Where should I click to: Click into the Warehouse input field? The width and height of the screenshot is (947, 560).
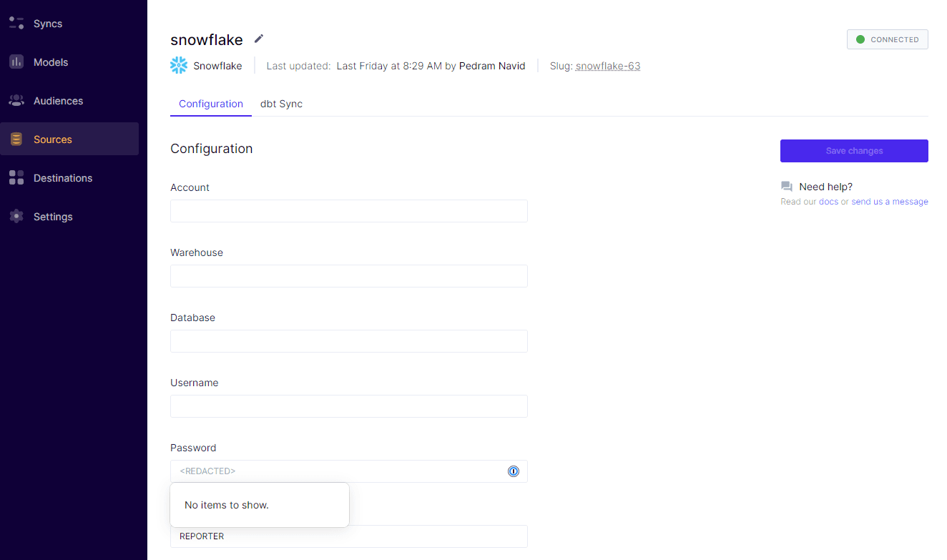(349, 276)
